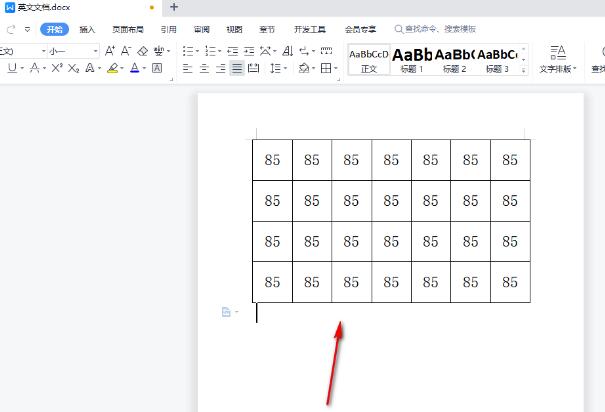Open the 开发工具 Developer Tools tab
Viewport: 605px width, 412px height.
[x=310, y=29]
